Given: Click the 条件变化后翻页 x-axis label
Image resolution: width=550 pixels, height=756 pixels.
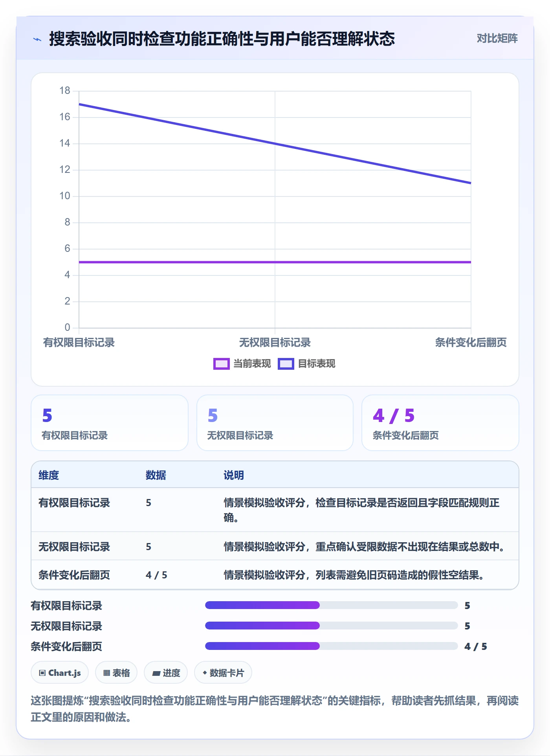Looking at the screenshot, I should tap(471, 343).
